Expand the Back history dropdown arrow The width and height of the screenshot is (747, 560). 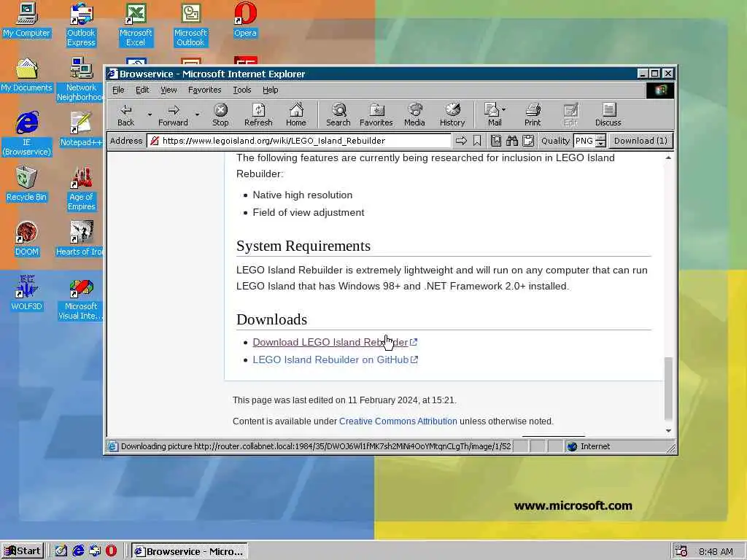pyautogui.click(x=150, y=114)
